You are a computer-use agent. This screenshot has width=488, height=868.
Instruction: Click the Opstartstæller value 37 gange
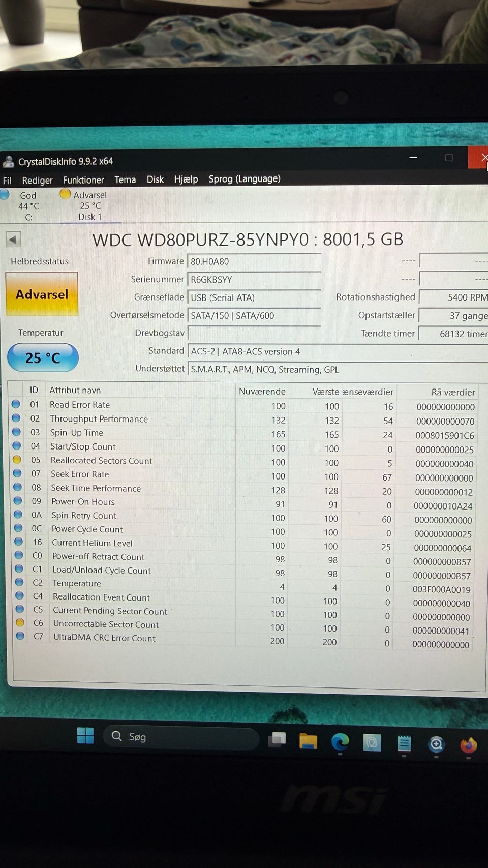coord(453,315)
